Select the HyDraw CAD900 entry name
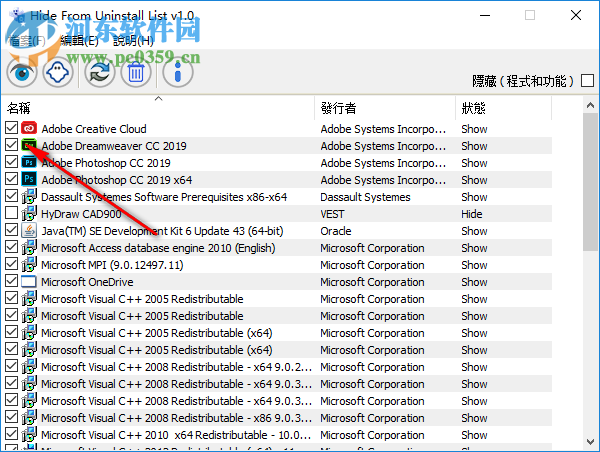This screenshot has width=600, height=452. [81, 214]
